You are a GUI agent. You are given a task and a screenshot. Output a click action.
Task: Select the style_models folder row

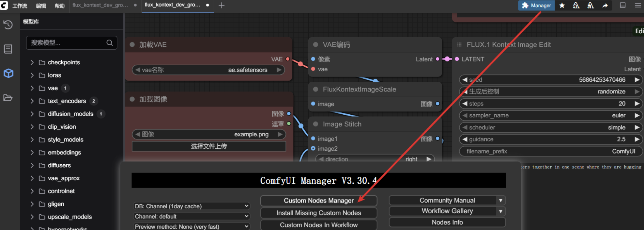72,140
